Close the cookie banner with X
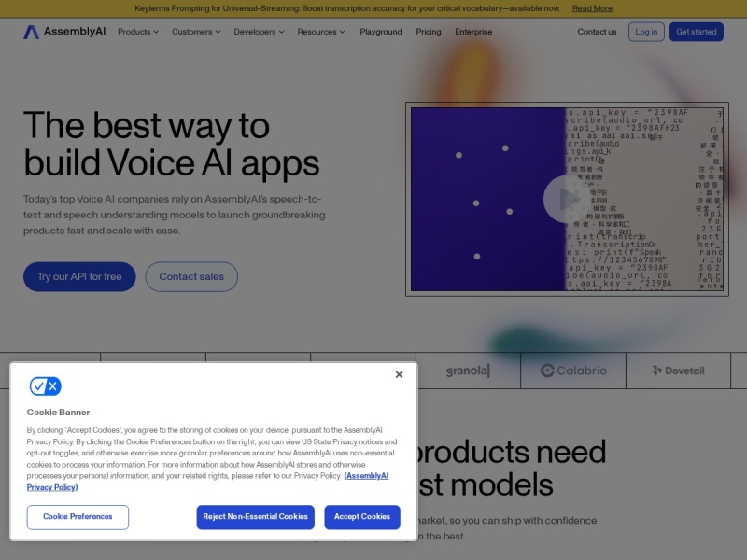The width and height of the screenshot is (747, 560). [399, 374]
